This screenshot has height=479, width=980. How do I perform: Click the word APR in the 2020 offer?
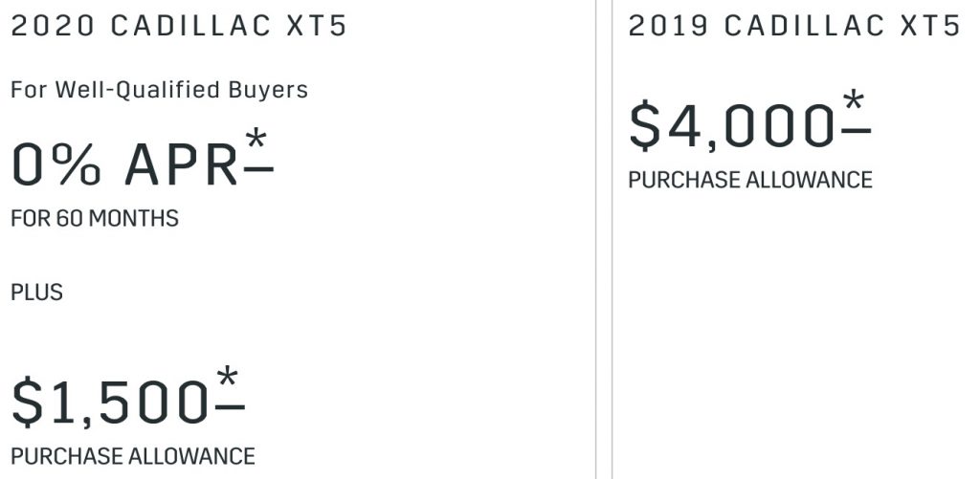181,166
